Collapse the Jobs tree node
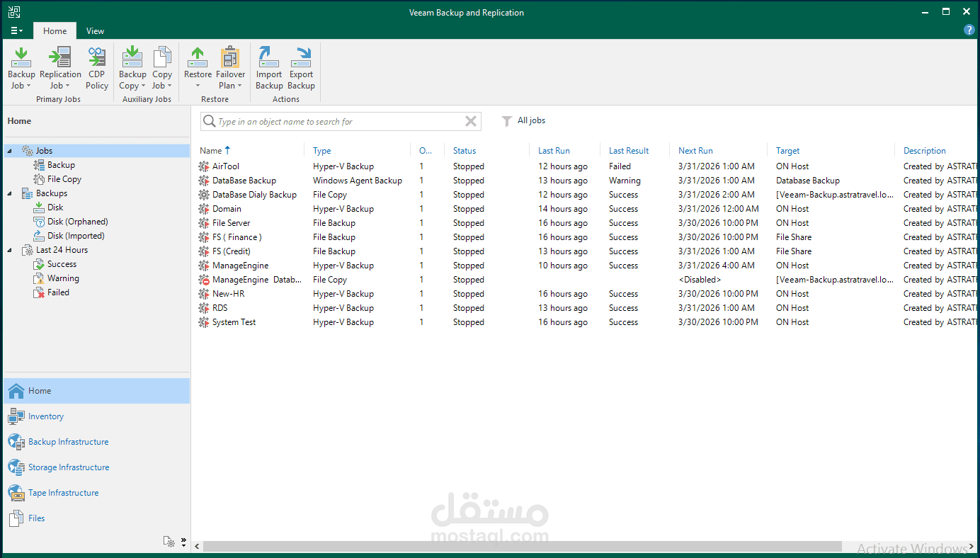 click(10, 151)
